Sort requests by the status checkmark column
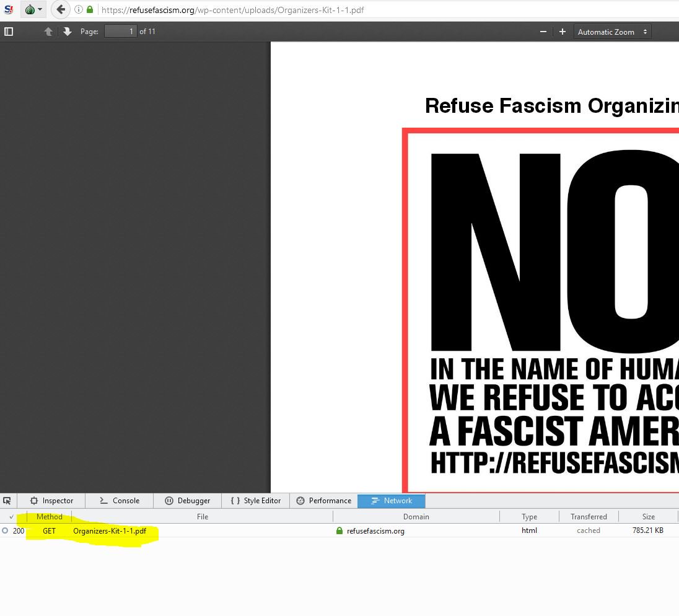This screenshot has width=679, height=616. click(x=12, y=517)
